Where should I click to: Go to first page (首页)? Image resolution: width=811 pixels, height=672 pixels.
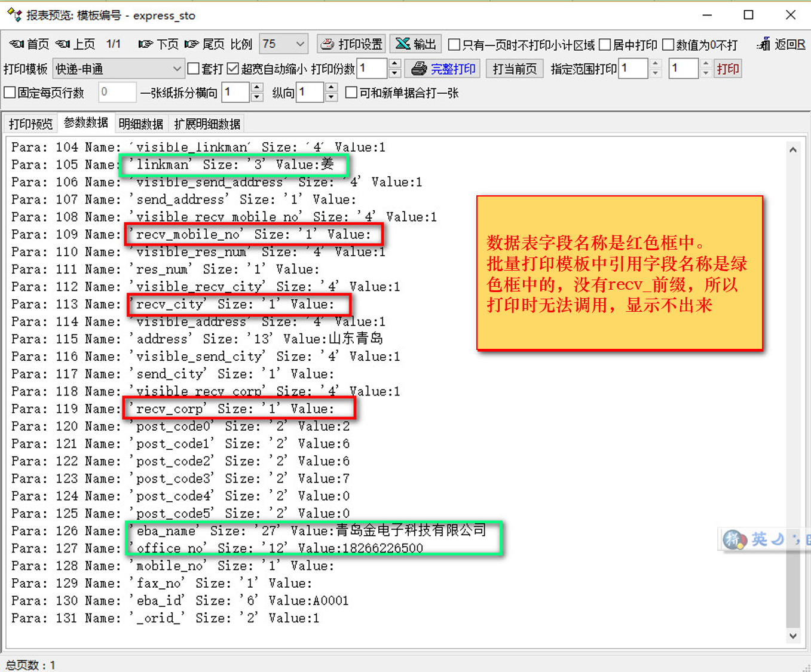coord(29,44)
